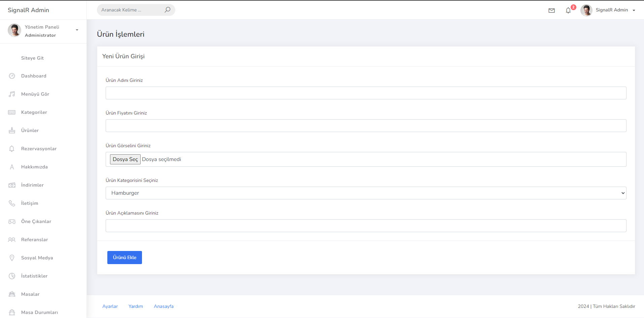644x318 pixels.
Task: Open the notifications bell icon
Action: point(568,10)
